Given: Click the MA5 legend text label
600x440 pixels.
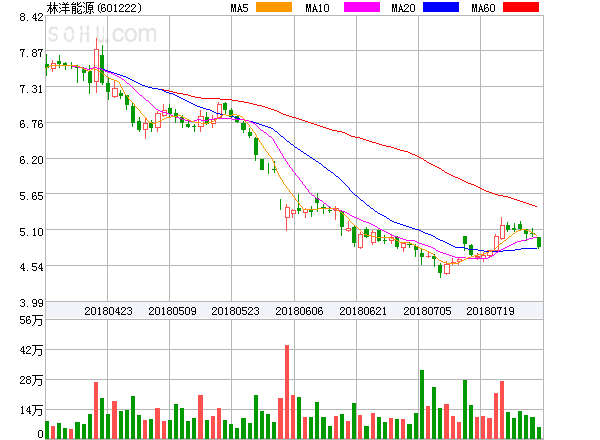Looking at the screenshot, I should click(x=240, y=8).
